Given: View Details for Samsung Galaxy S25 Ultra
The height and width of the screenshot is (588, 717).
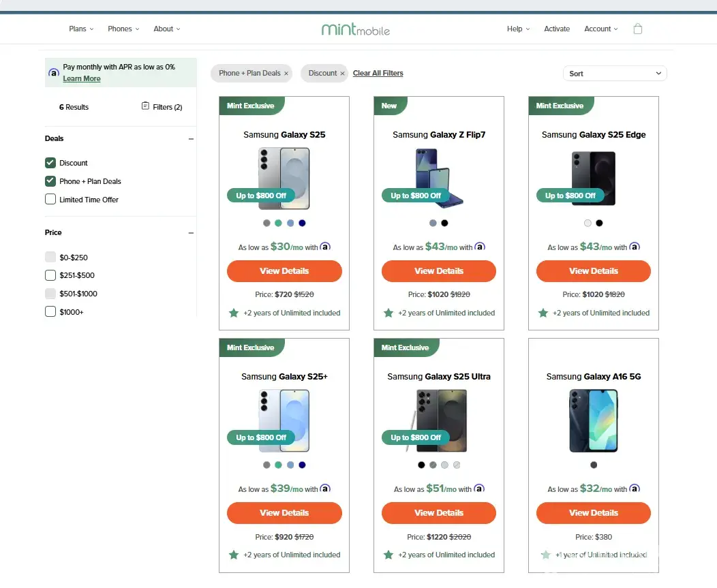Looking at the screenshot, I should 438,513.
